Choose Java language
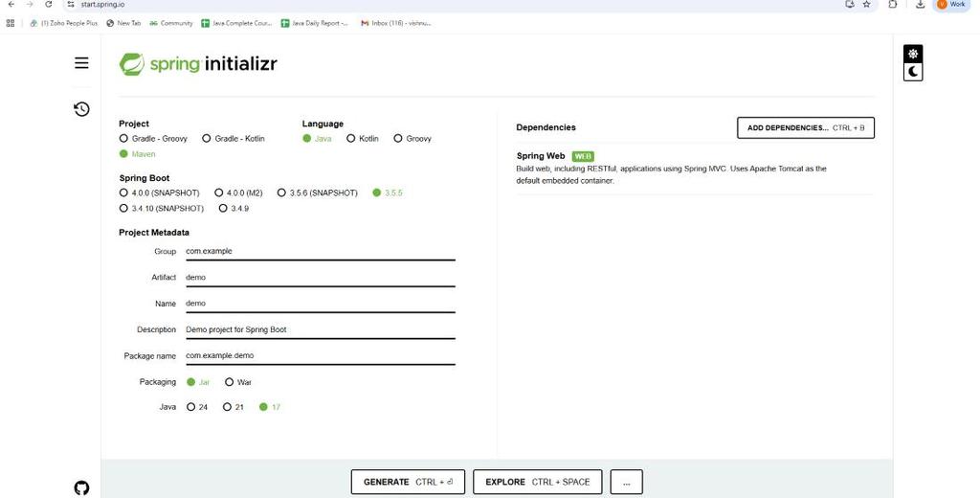Image resolution: width=980 pixels, height=498 pixels. (x=317, y=138)
